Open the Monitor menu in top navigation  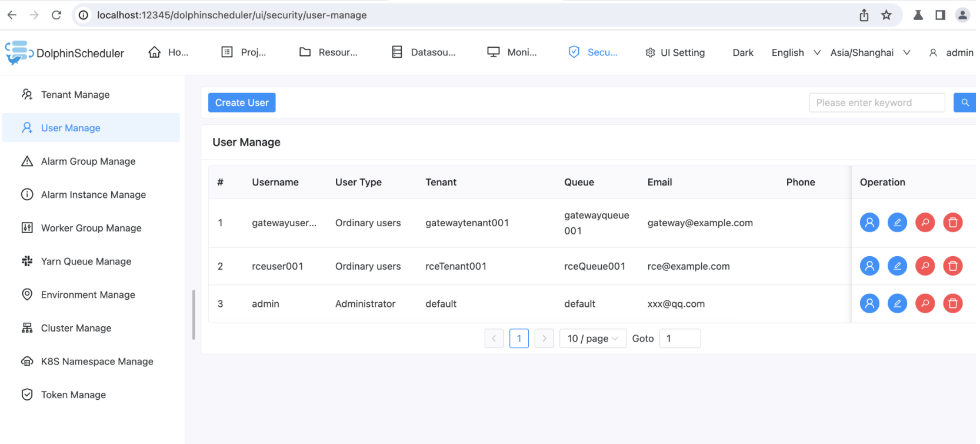(512, 52)
